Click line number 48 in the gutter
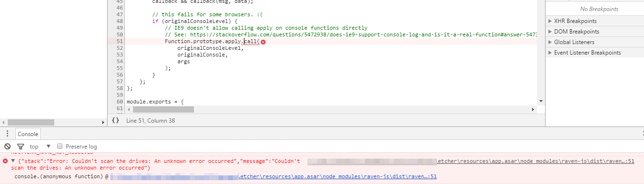This screenshot has width=644, height=184. [x=120, y=21]
